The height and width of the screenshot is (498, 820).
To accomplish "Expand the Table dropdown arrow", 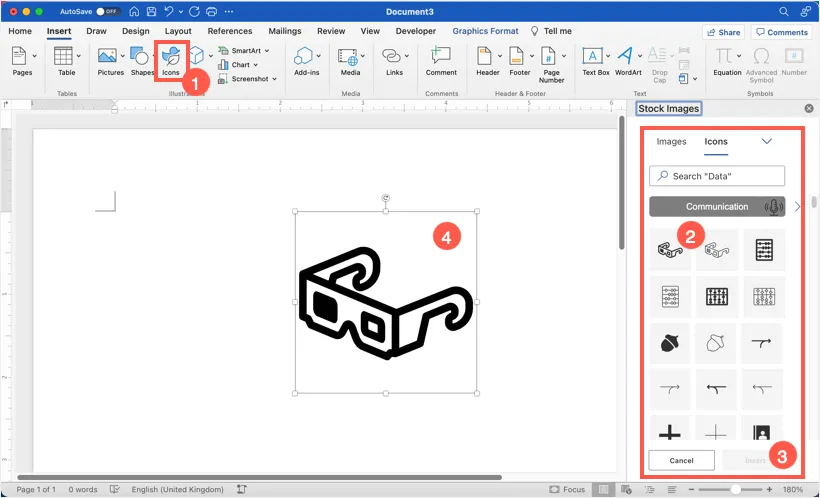I will point(78,55).
